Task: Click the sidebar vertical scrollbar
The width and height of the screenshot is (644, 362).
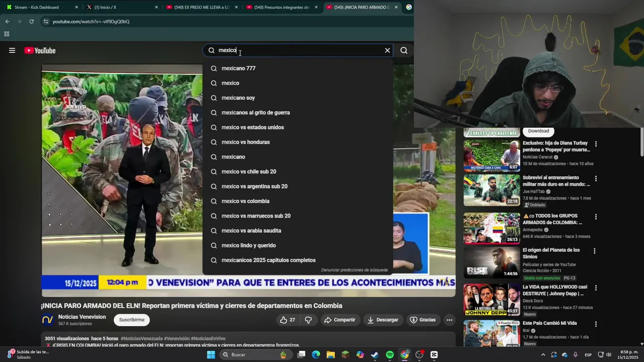Action: (x=641, y=142)
